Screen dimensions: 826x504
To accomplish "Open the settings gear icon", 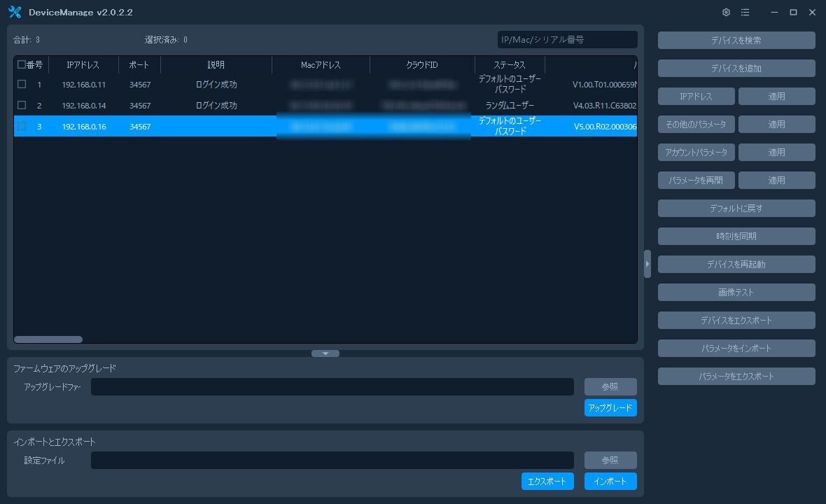I will pos(726,13).
